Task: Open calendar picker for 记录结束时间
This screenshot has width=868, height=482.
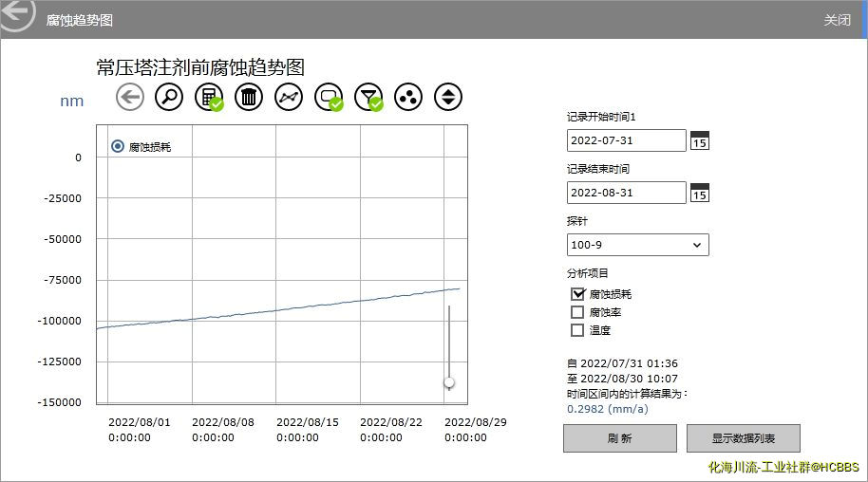Action: (699, 193)
